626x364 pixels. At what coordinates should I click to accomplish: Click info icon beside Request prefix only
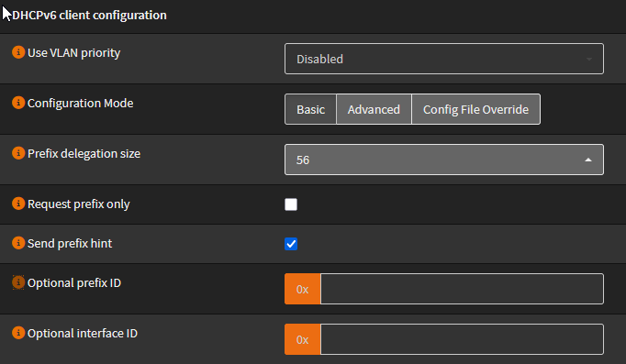18,204
